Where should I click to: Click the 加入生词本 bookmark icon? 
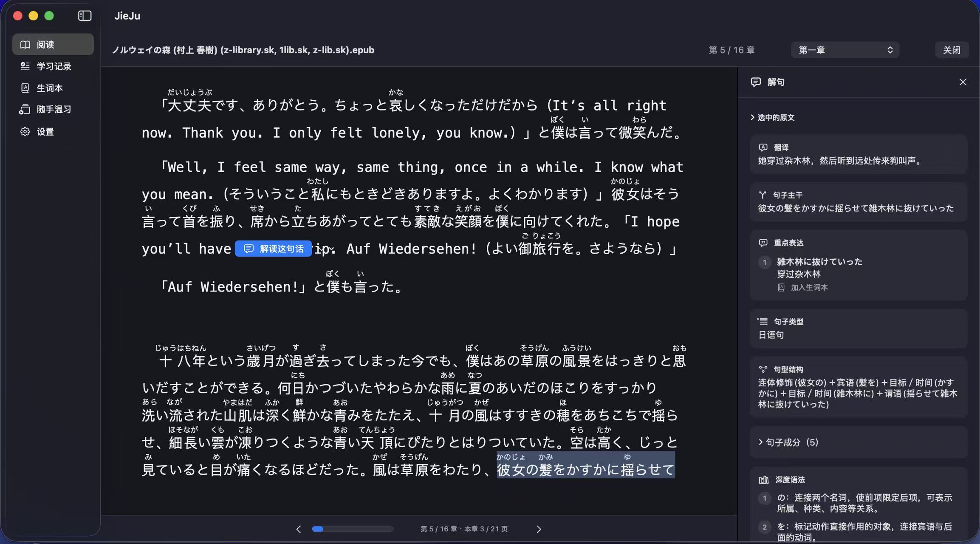pos(781,288)
